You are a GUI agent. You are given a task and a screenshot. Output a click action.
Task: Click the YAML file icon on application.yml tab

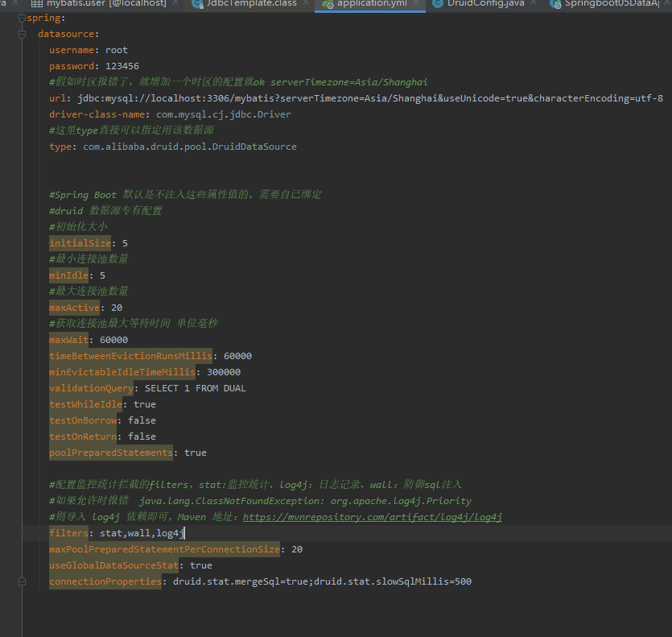pyautogui.click(x=328, y=4)
